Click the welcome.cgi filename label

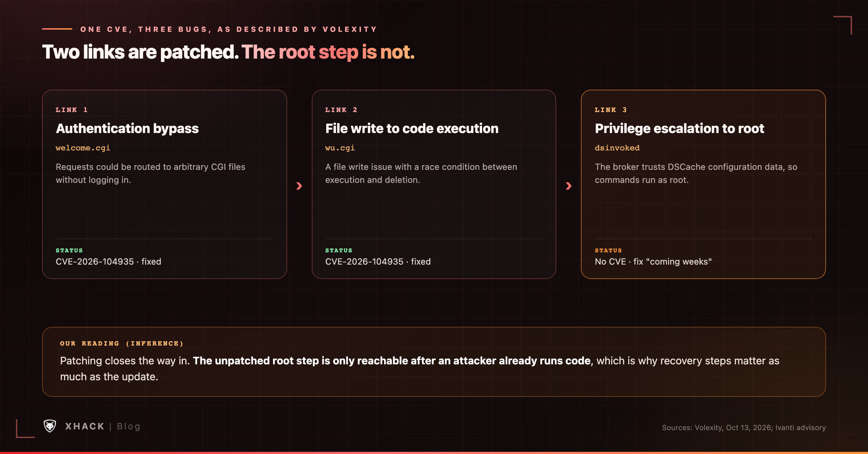click(83, 148)
